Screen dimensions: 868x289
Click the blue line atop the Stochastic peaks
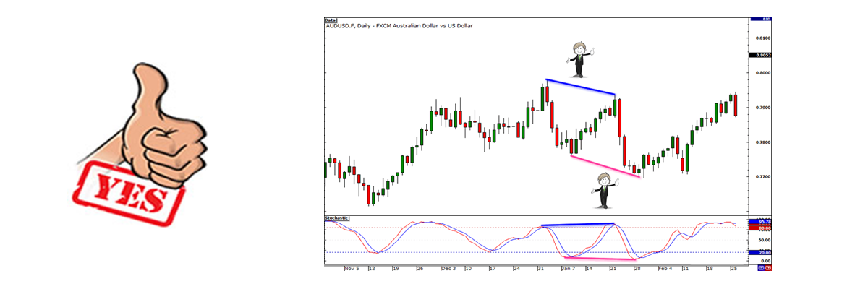click(x=577, y=225)
